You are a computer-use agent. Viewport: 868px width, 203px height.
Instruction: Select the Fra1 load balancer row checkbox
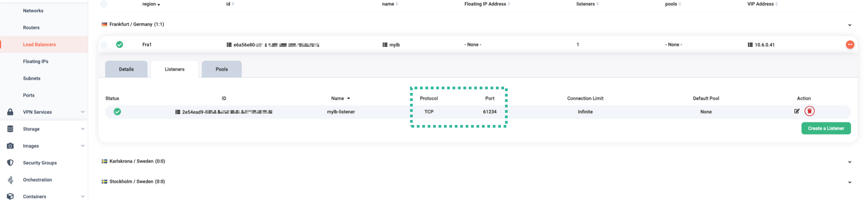(104, 45)
